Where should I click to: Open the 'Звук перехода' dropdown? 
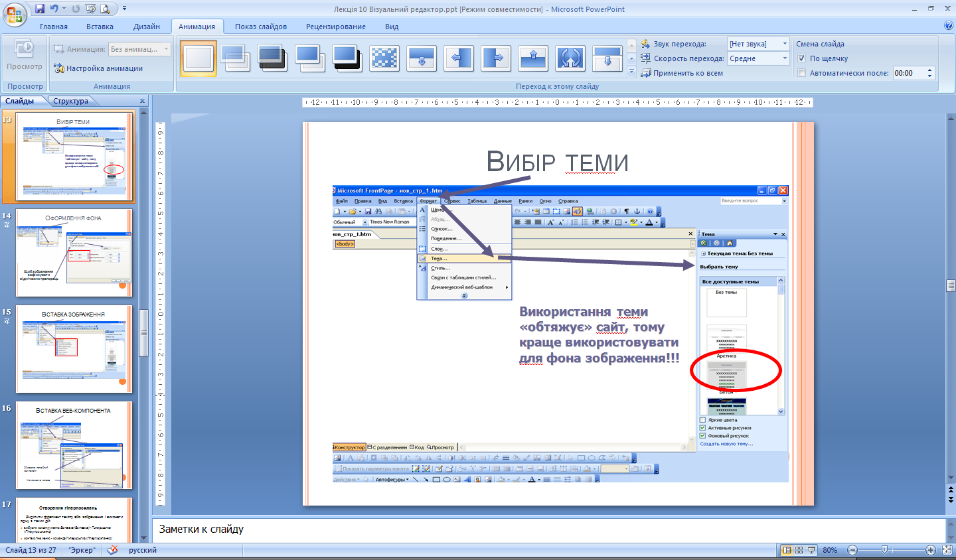point(784,44)
